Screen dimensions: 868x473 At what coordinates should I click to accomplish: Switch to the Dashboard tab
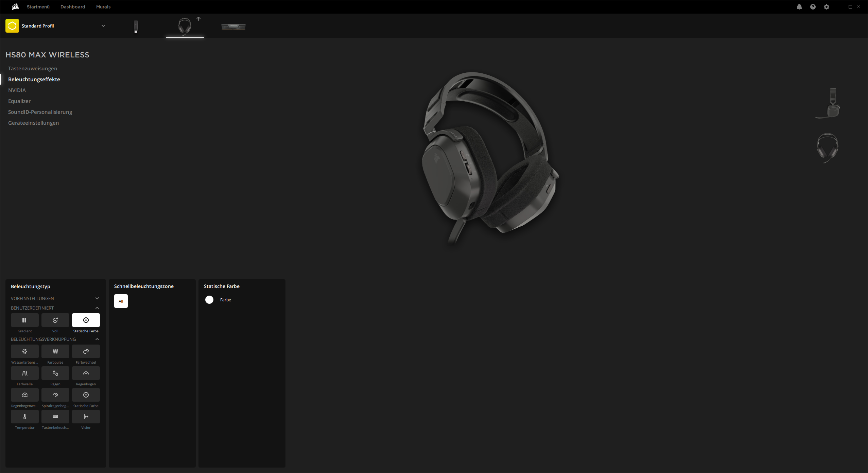pos(73,6)
